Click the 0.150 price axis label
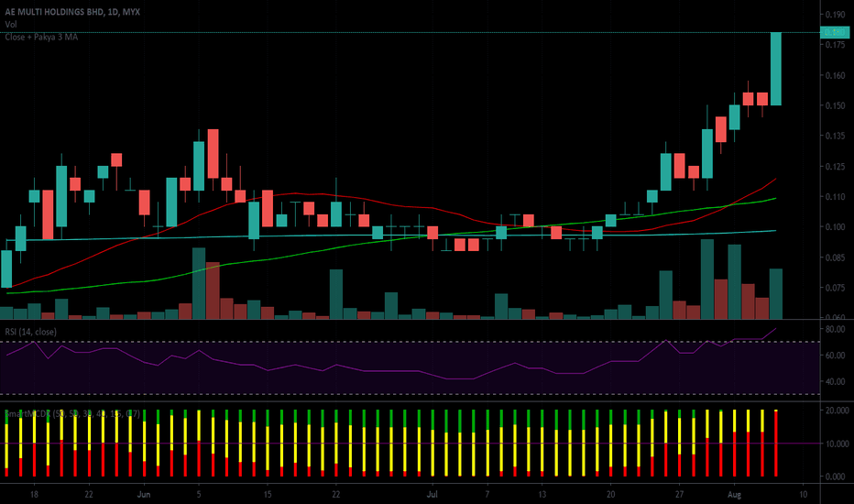The height and width of the screenshot is (504, 854). [x=835, y=105]
